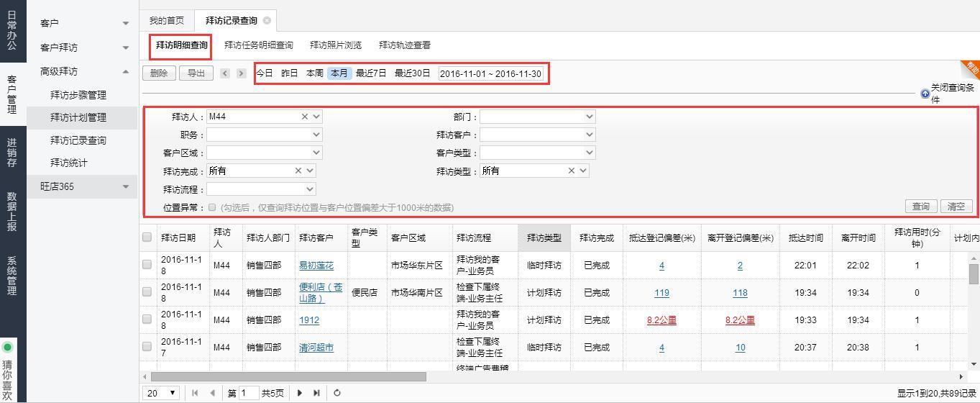Clear the 拜访类型 filter value
980x403 pixels.
pyautogui.click(x=572, y=171)
